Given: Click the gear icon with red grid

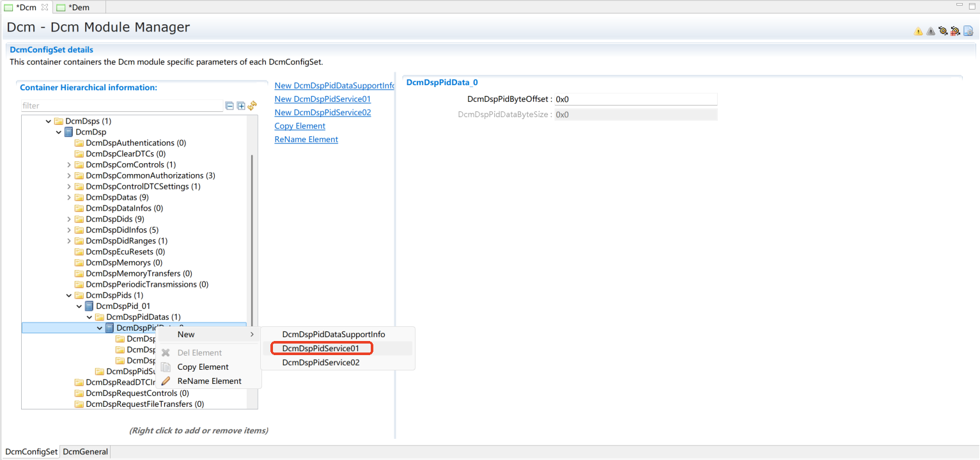Looking at the screenshot, I should click(x=955, y=31).
